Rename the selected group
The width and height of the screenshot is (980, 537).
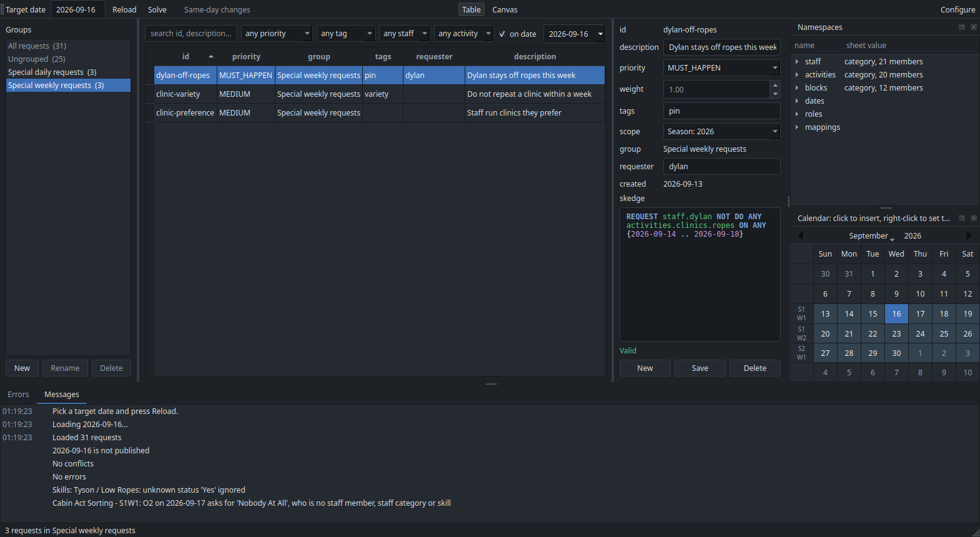click(x=65, y=368)
